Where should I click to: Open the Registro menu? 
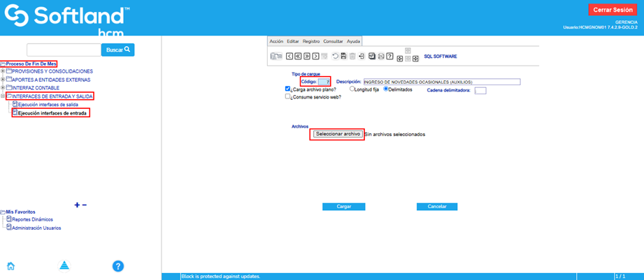[310, 41]
